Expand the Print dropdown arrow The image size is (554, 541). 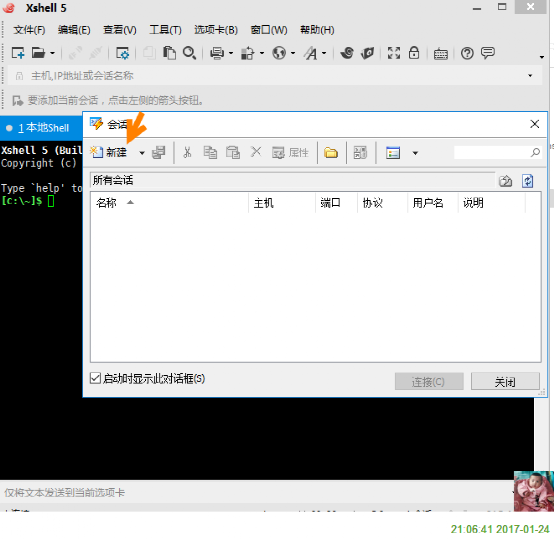(x=231, y=53)
